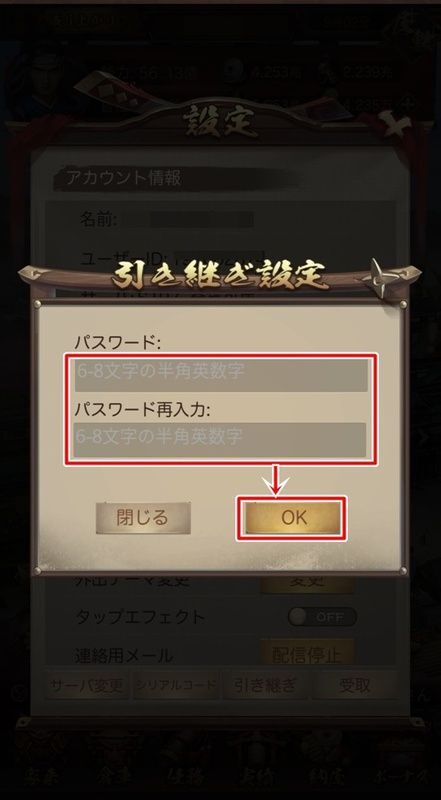Click 変更 for 外出テーマ変更
The height and width of the screenshot is (800, 441).
click(x=307, y=582)
